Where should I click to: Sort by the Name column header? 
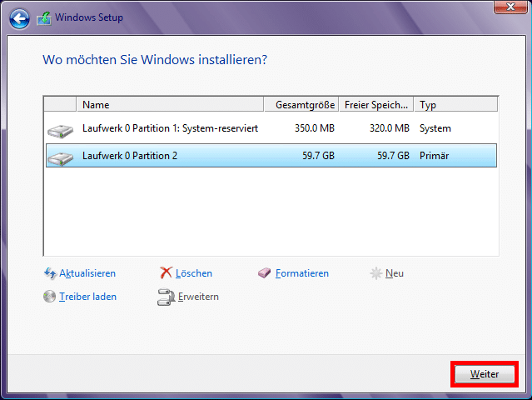(170, 105)
